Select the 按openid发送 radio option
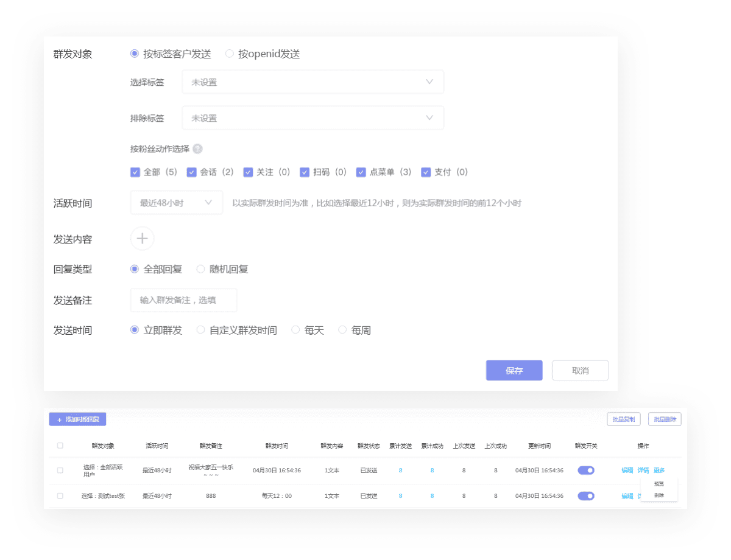Image resolution: width=731 pixels, height=560 pixels. coord(230,54)
